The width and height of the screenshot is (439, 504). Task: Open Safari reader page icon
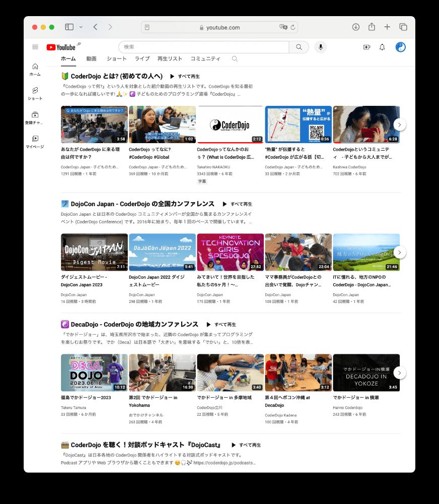coord(147,27)
